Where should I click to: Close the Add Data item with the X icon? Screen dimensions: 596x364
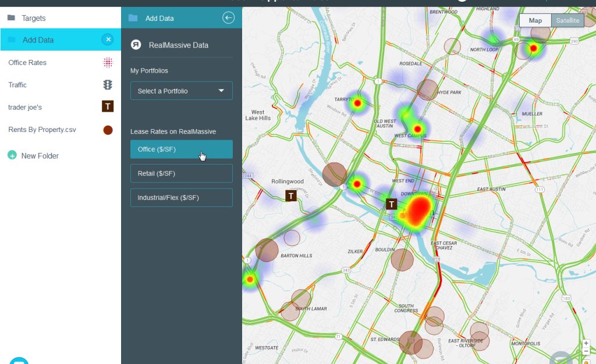click(x=108, y=40)
